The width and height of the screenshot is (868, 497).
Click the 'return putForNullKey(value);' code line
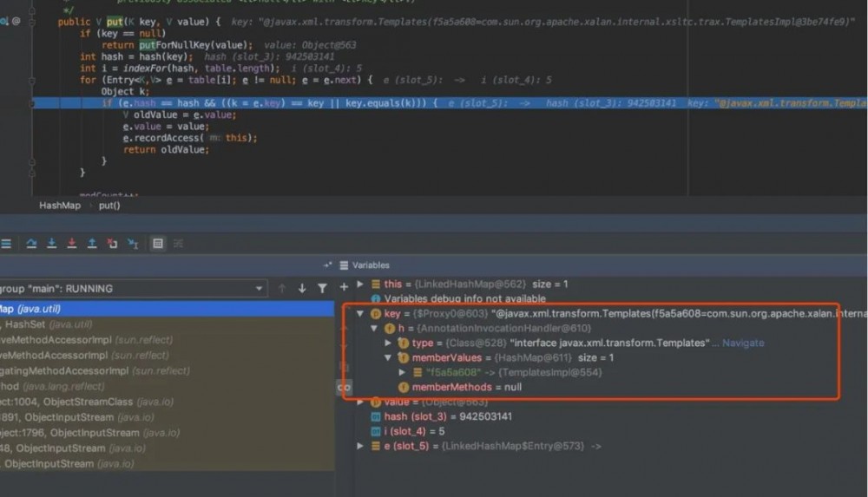pyautogui.click(x=176, y=45)
